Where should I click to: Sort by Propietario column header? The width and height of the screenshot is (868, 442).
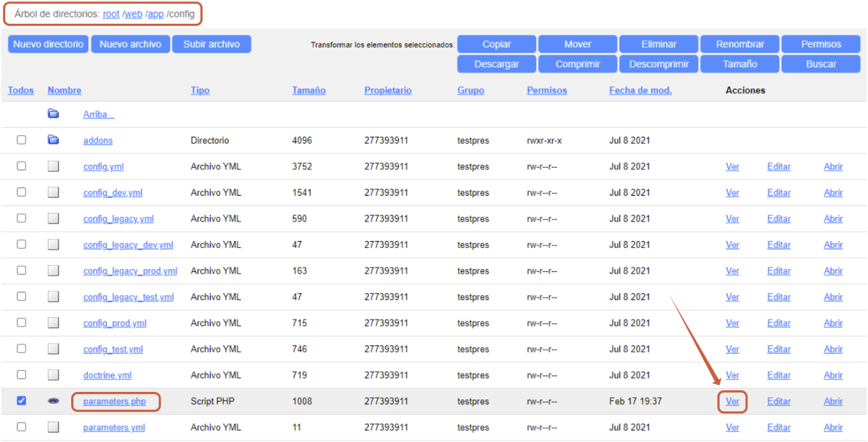pyautogui.click(x=388, y=90)
